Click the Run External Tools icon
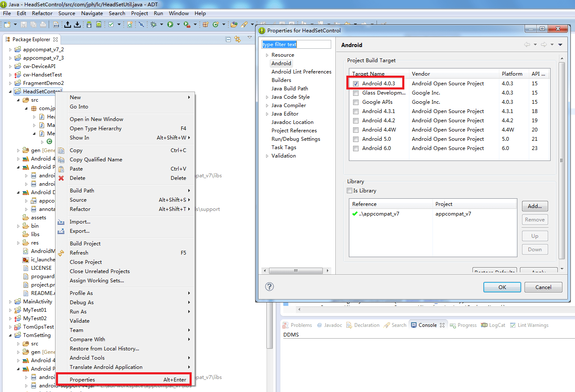The image size is (575, 392). 187,25
